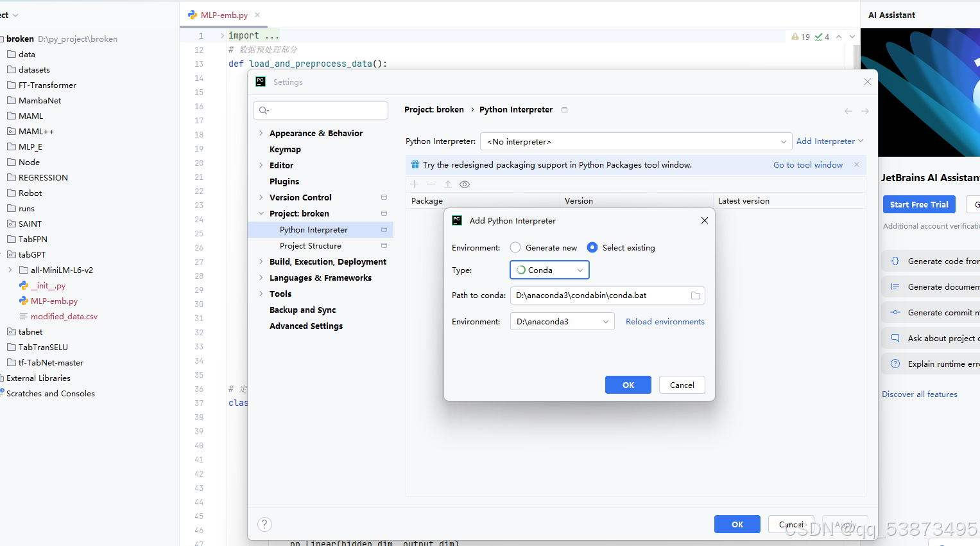Click the Package column header
980x546 pixels.
[x=483, y=201]
